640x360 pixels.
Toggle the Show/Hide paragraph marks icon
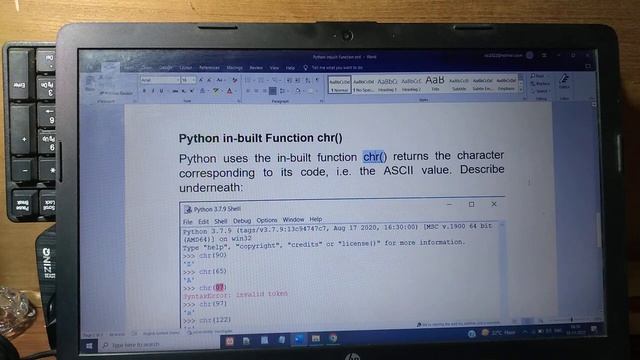click(317, 80)
